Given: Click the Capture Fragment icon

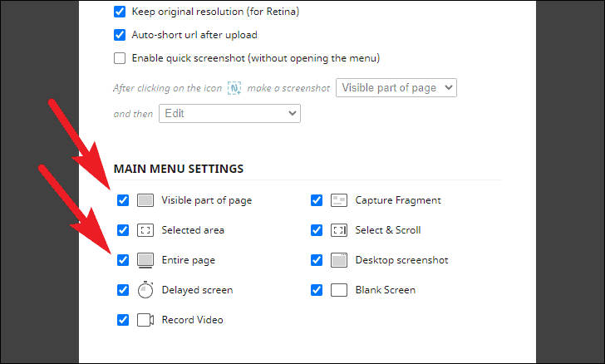Looking at the screenshot, I should click(339, 200).
